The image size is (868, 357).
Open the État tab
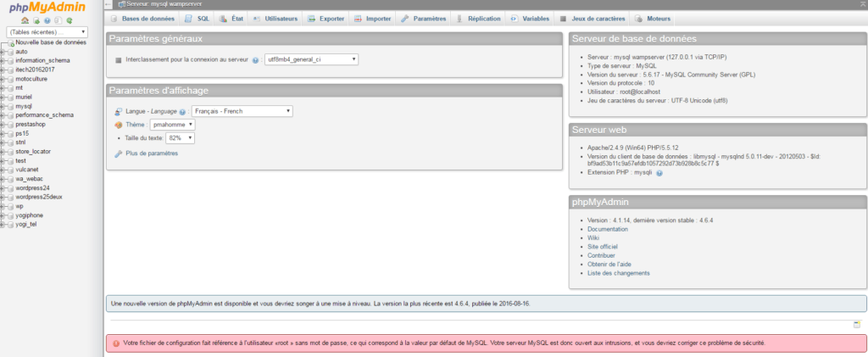[231, 19]
